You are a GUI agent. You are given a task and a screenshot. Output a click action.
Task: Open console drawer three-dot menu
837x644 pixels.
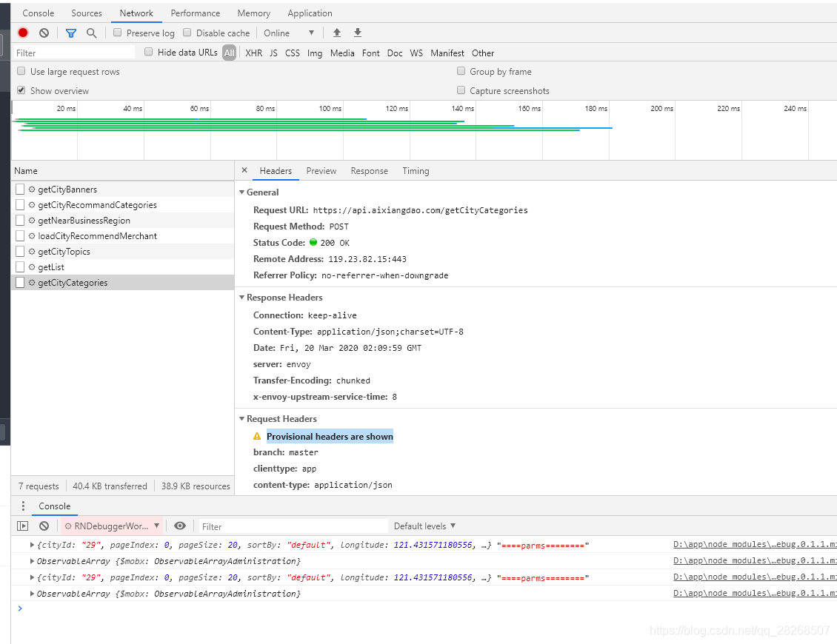point(23,506)
